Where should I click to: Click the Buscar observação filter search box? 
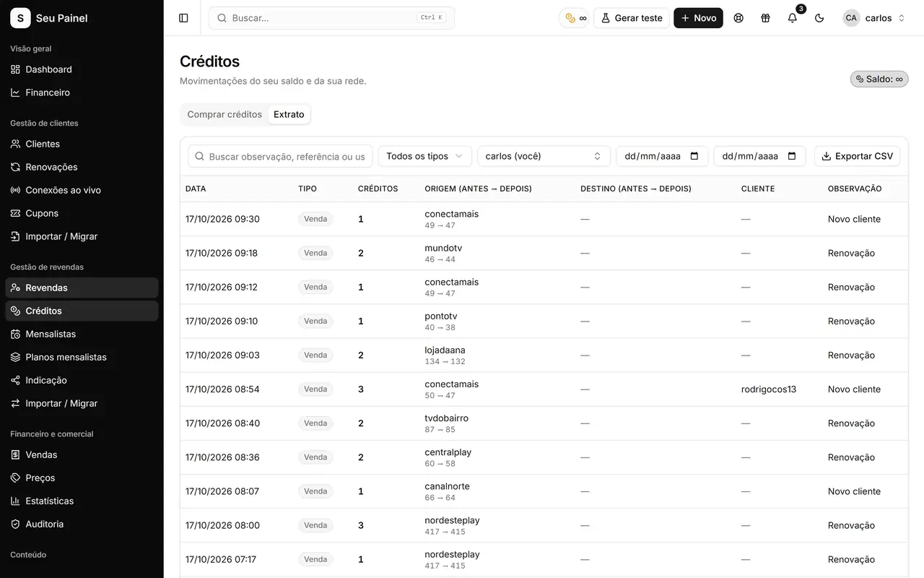click(x=281, y=156)
